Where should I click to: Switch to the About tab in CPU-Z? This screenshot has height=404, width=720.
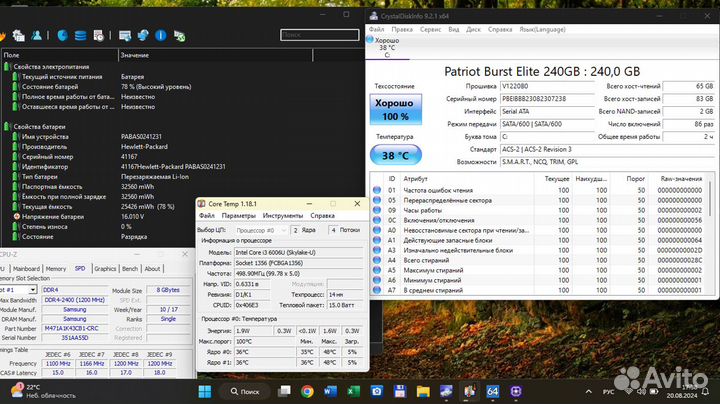tap(152, 269)
